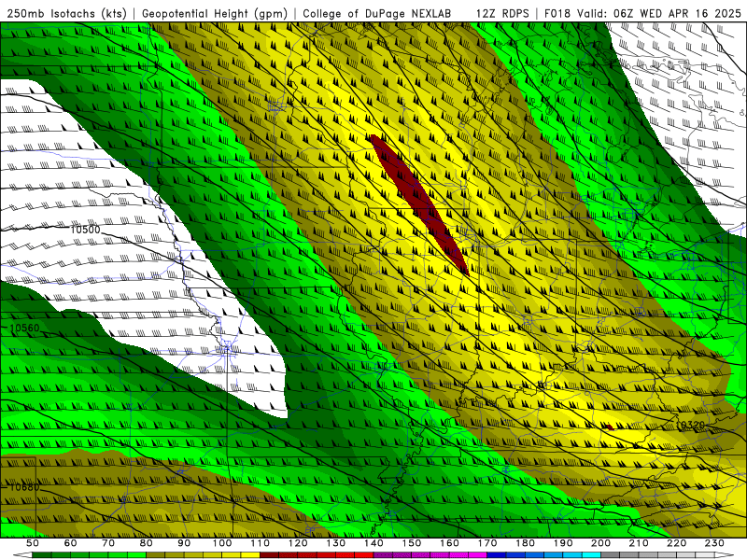Click the 10500 height contour label
This screenshot has height=560, width=747.
[86, 230]
